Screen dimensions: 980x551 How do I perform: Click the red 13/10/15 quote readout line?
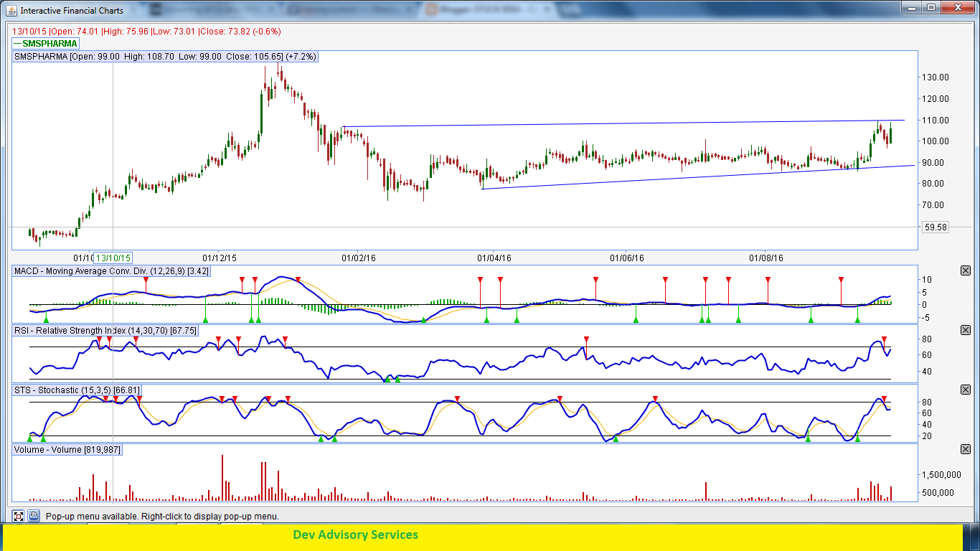click(x=147, y=32)
